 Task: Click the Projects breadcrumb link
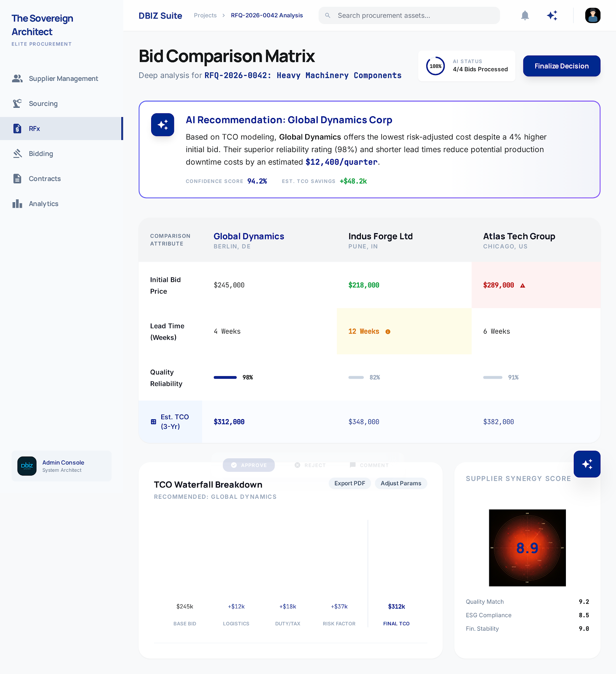pos(205,16)
